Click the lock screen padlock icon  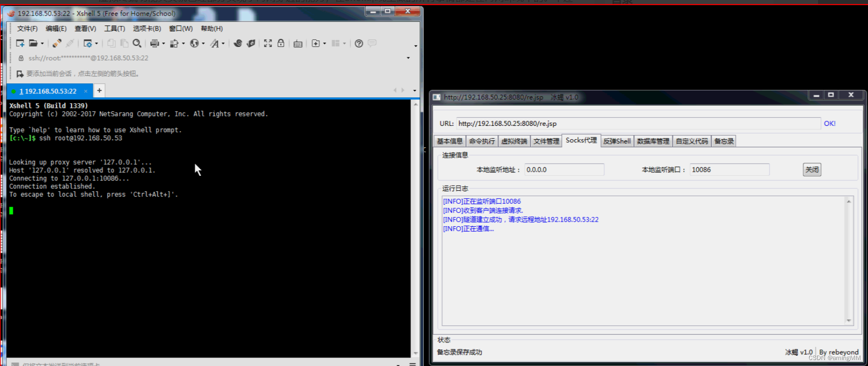[281, 43]
